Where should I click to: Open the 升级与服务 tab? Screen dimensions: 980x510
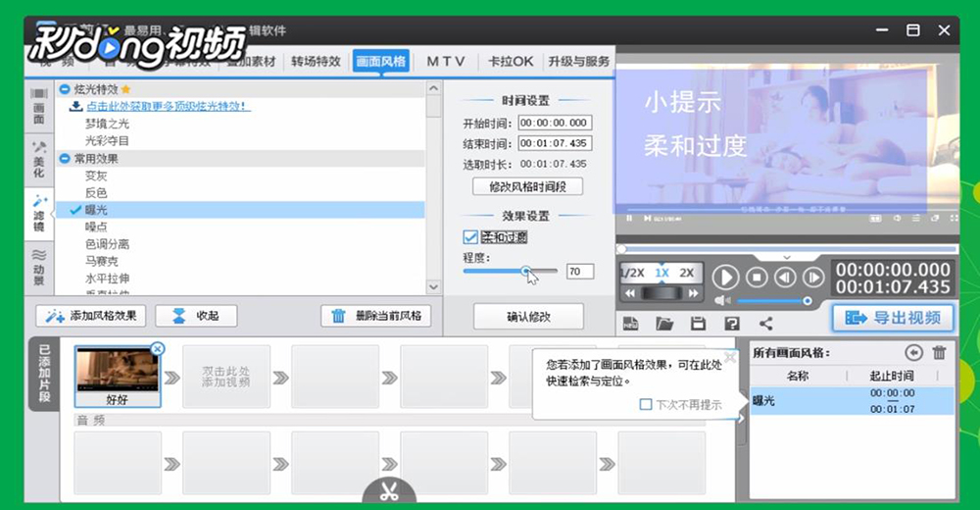pos(579,62)
